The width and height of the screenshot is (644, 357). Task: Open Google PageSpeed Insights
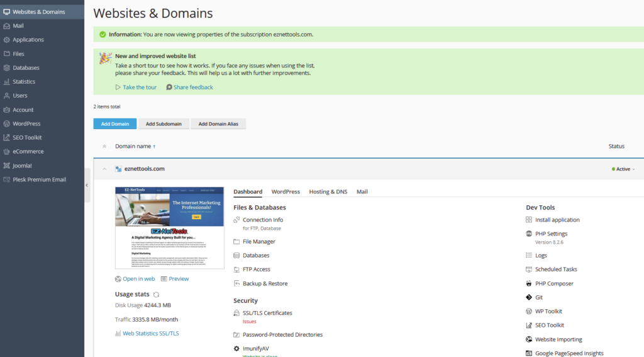tap(569, 353)
